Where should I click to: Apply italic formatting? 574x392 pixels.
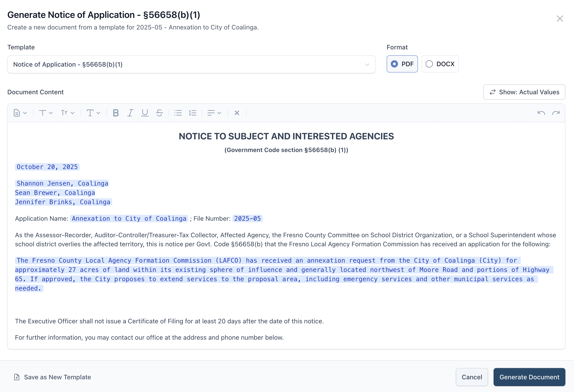pos(130,113)
